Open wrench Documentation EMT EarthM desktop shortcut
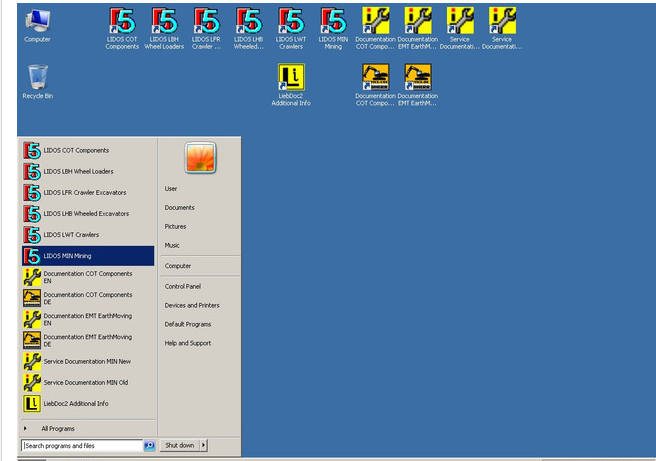The width and height of the screenshot is (656, 461). [418, 28]
